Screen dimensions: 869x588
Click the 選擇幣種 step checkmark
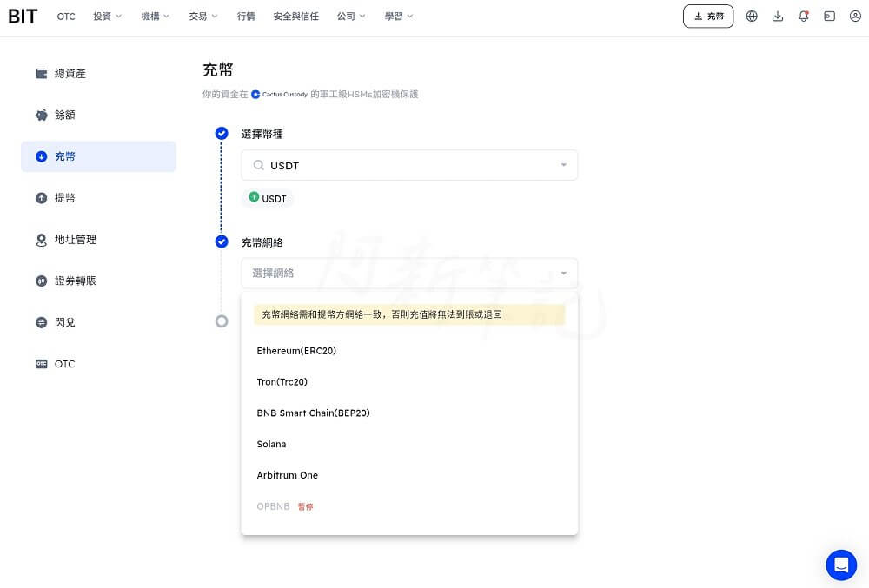tap(221, 133)
